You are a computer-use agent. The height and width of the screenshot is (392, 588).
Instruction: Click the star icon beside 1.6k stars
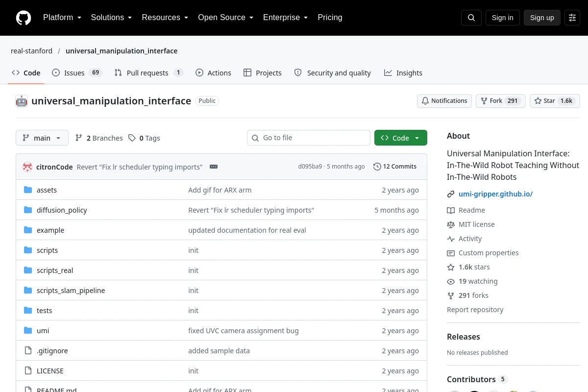[451, 267]
